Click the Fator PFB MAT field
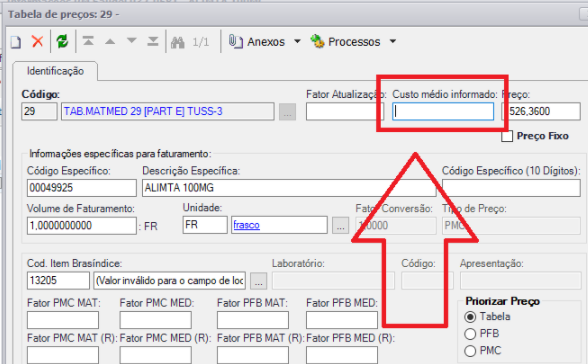588x364 pixels. click(253, 320)
